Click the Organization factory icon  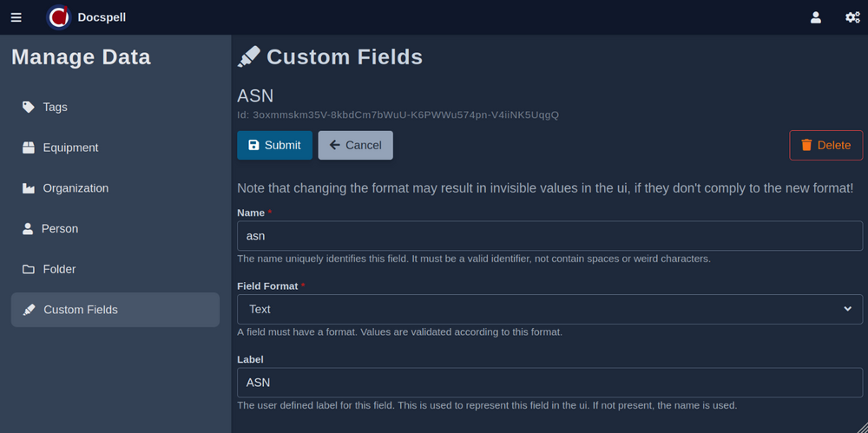click(29, 188)
